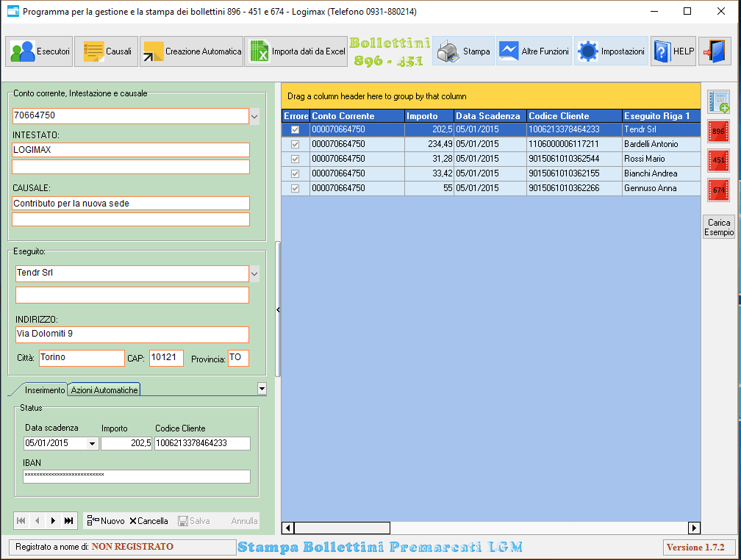Expand the Eseguito Tendr Srl dropdown

click(x=254, y=273)
